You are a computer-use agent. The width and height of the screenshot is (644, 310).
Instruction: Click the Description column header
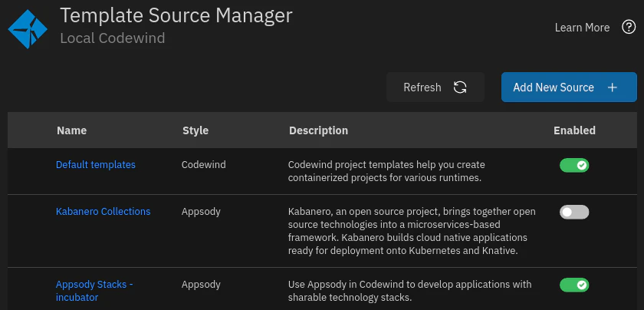click(x=318, y=130)
